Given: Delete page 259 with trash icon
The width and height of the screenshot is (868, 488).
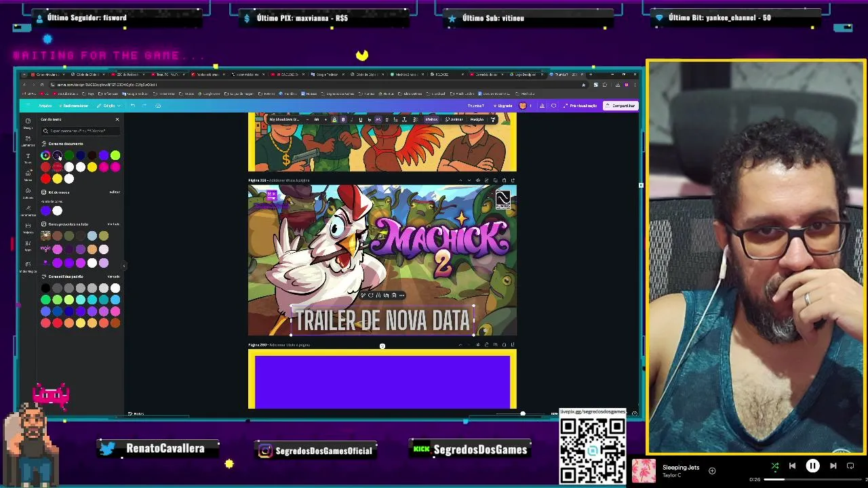Looking at the screenshot, I should [x=504, y=180].
